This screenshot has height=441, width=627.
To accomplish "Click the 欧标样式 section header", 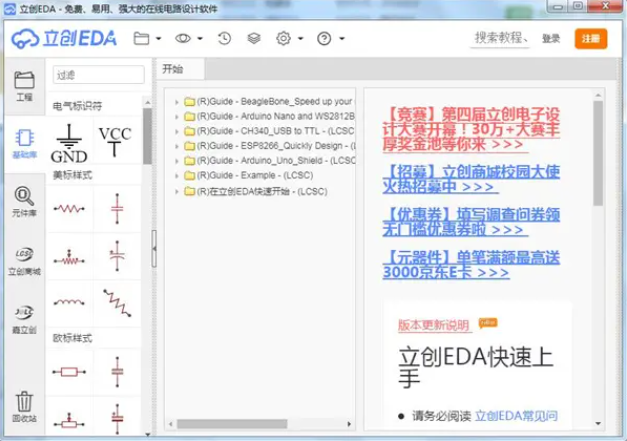I will [72, 338].
